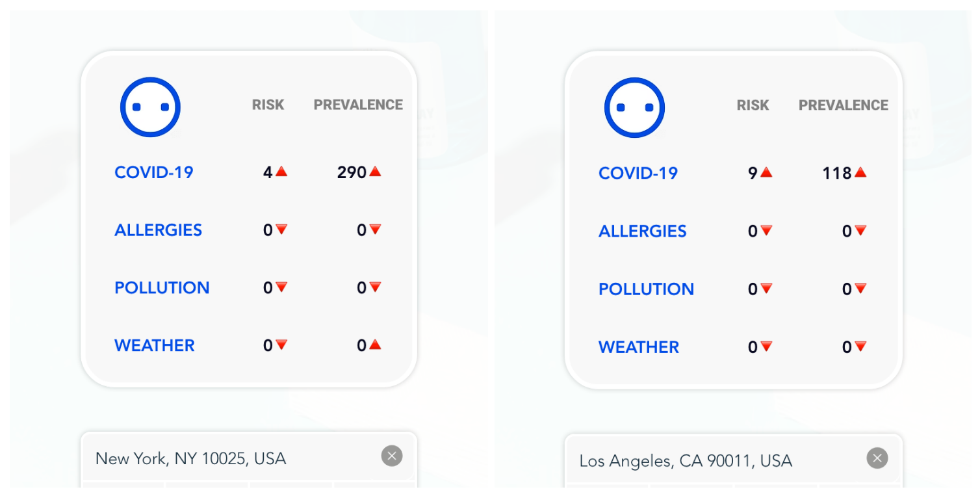The height and width of the screenshot is (498, 980).
Task: Open COVID-19 details in the Los Angeles card
Action: pyautogui.click(x=638, y=173)
